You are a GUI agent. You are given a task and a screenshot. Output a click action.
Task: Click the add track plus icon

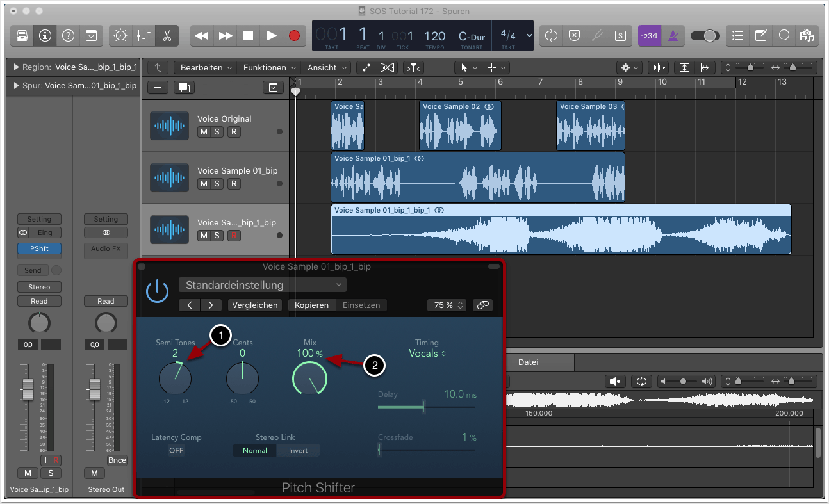(158, 87)
